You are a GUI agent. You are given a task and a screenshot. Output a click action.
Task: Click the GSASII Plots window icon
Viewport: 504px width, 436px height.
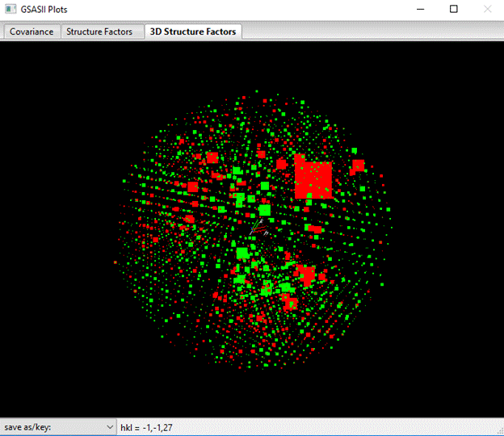click(10, 9)
